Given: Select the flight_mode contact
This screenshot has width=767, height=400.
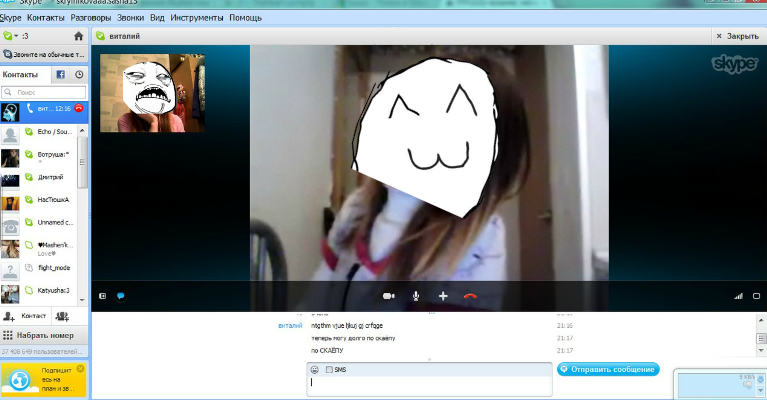Looking at the screenshot, I should click(x=38, y=270).
